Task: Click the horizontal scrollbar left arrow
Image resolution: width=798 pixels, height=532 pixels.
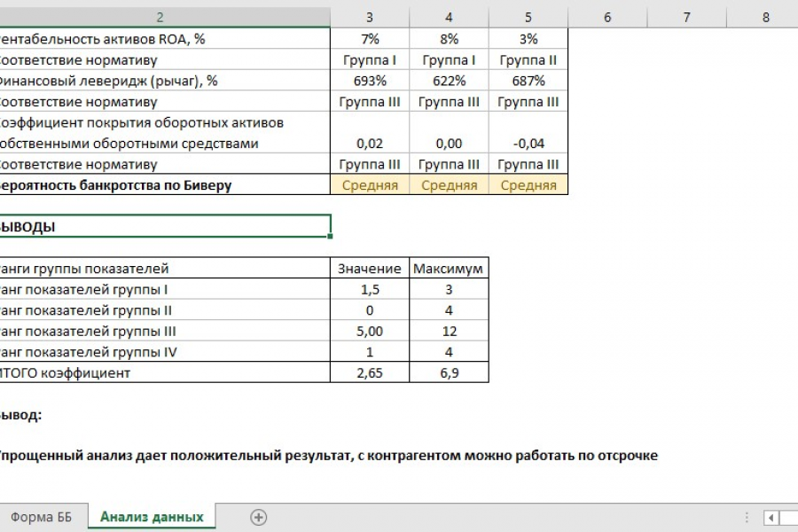Action: point(771,518)
